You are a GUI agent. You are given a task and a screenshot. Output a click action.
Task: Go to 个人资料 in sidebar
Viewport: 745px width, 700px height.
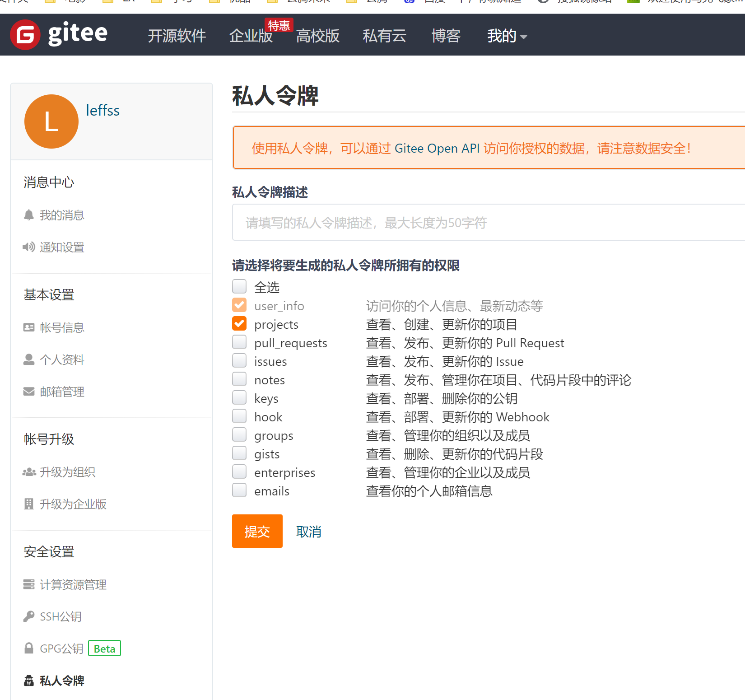pyautogui.click(x=62, y=359)
